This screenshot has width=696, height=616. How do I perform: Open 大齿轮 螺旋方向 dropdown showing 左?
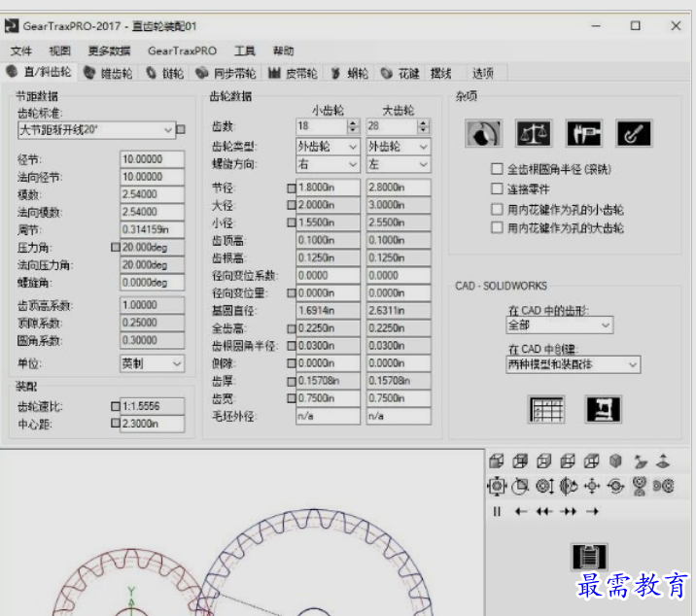pos(399,164)
